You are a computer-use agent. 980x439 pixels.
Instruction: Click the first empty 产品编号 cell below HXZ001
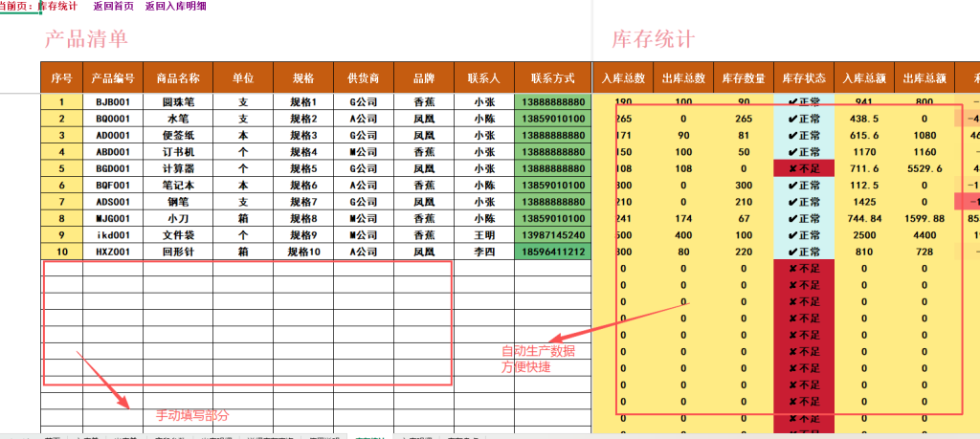click(113, 269)
